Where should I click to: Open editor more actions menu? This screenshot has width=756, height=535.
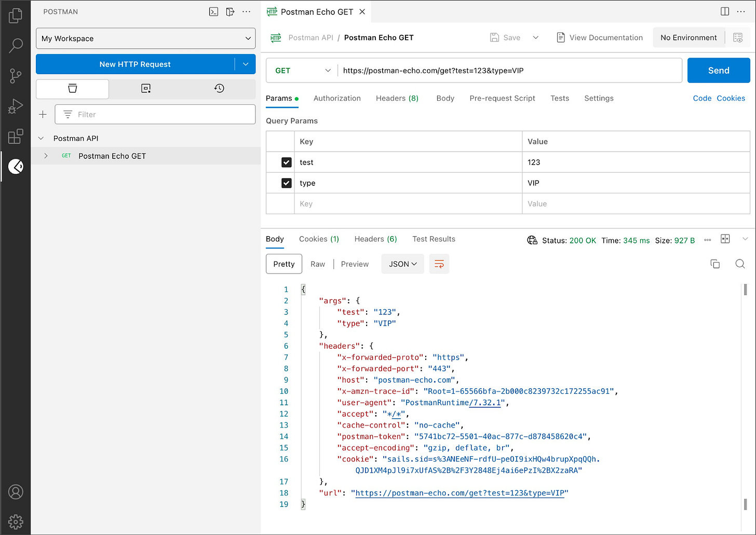[741, 11]
